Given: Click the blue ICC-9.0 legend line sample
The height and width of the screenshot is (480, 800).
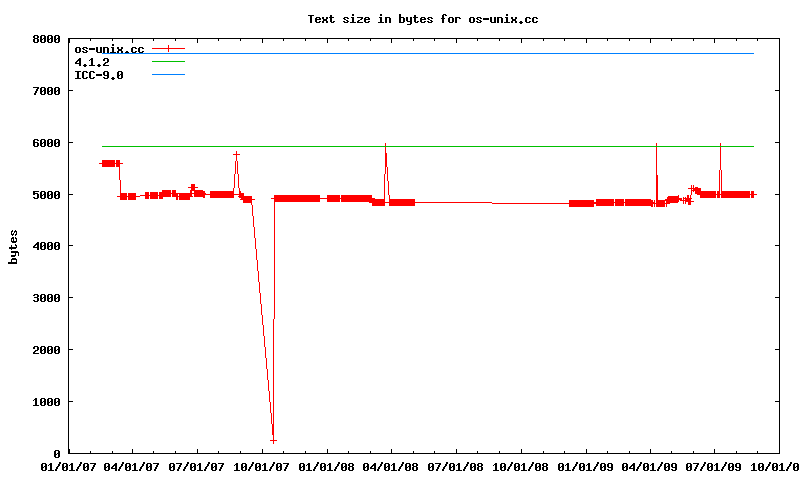Looking at the screenshot, I should point(169,75).
